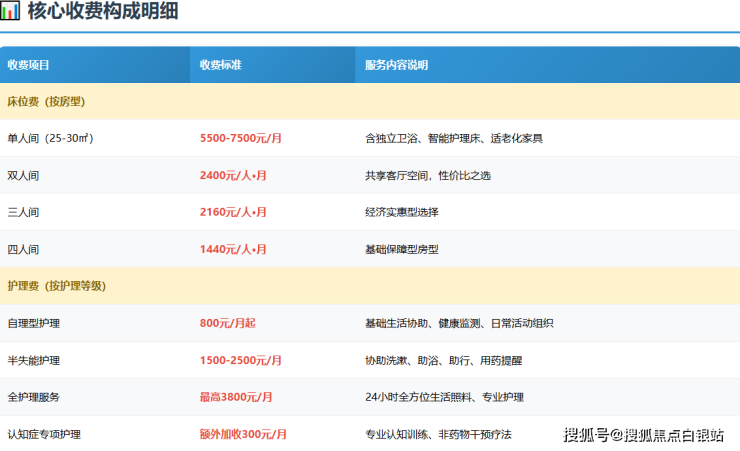This screenshot has width=740, height=451.
Task: Select the 半失能护理 row label
Action: (34, 360)
